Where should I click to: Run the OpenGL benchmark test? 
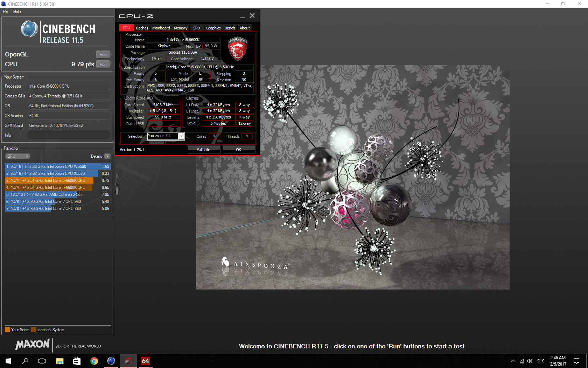[103, 54]
